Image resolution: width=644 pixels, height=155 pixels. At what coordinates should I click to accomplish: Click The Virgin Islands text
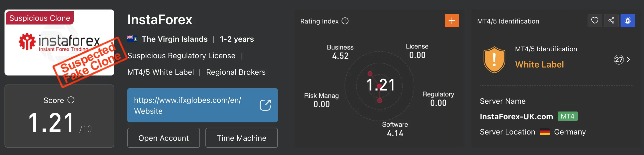pyautogui.click(x=174, y=39)
